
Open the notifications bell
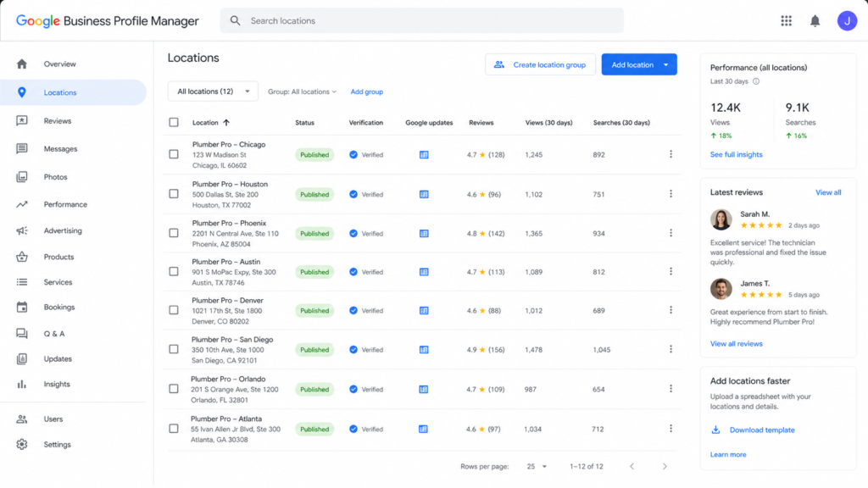(815, 21)
